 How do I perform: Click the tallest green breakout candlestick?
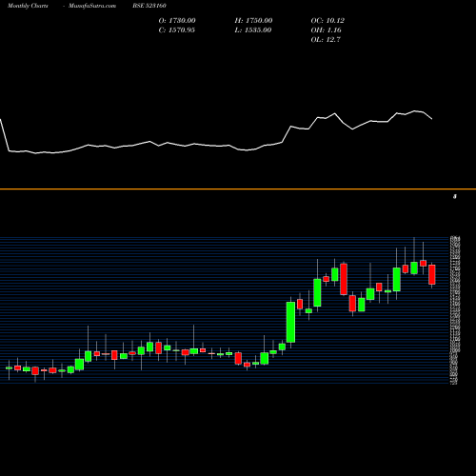[x=290, y=322]
